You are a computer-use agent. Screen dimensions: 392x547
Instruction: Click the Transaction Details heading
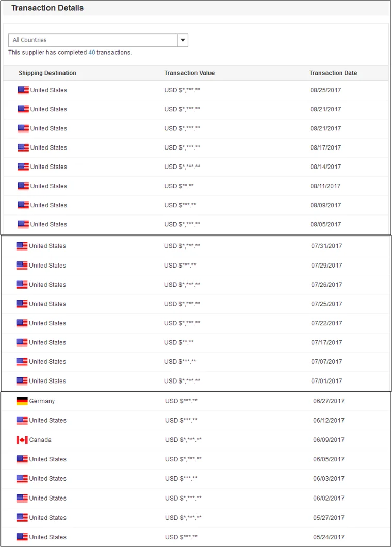[47, 8]
